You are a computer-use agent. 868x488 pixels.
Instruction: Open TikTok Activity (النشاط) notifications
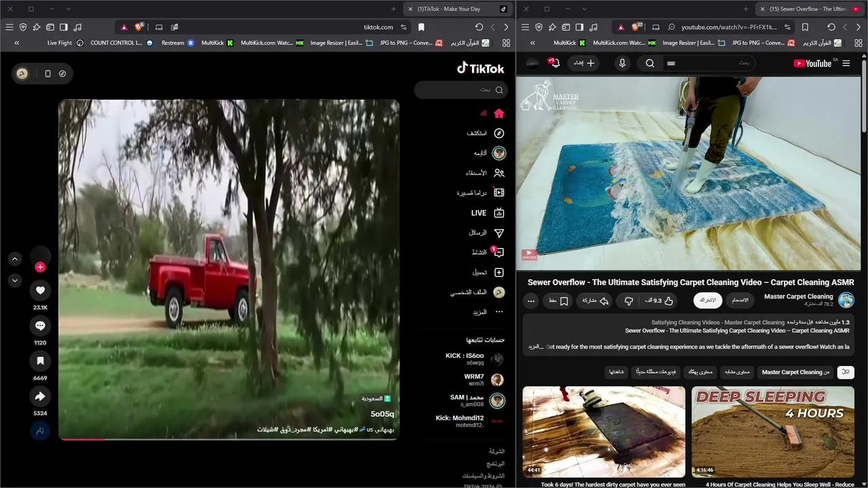[488, 252]
